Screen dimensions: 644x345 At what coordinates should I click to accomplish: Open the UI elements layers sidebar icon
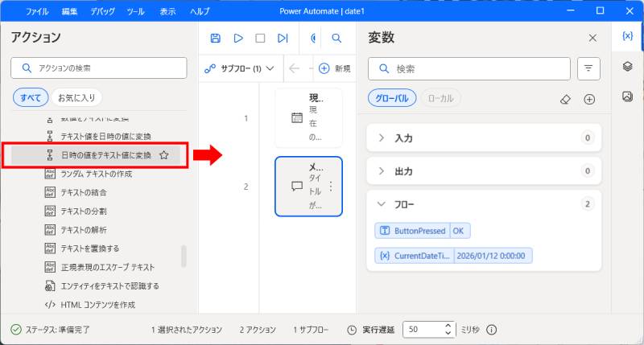(x=628, y=66)
